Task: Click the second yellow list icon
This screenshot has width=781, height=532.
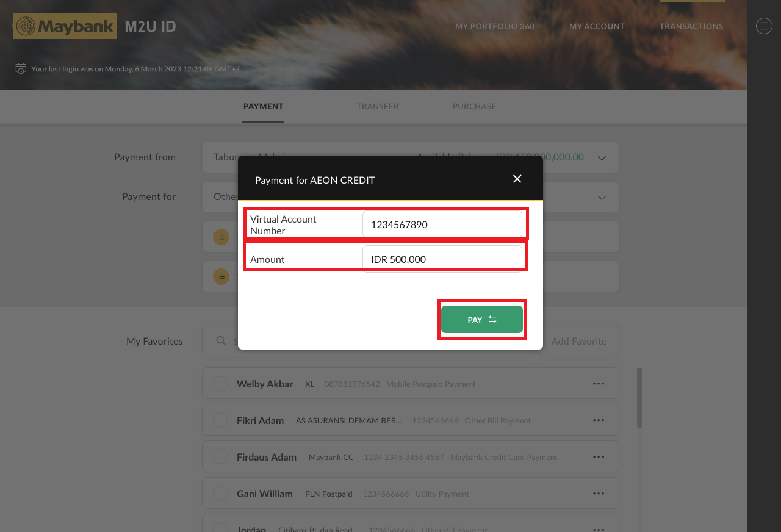Action: coord(221,276)
